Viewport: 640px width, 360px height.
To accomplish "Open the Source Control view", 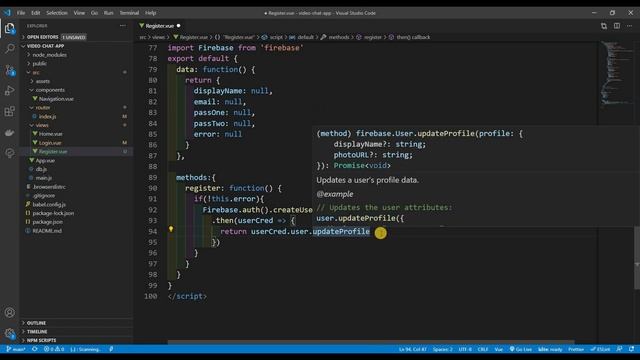I will 9,70.
